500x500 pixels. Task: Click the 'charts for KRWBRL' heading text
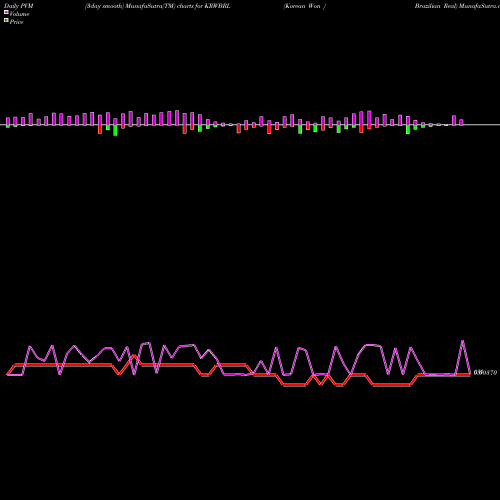pos(203,6)
